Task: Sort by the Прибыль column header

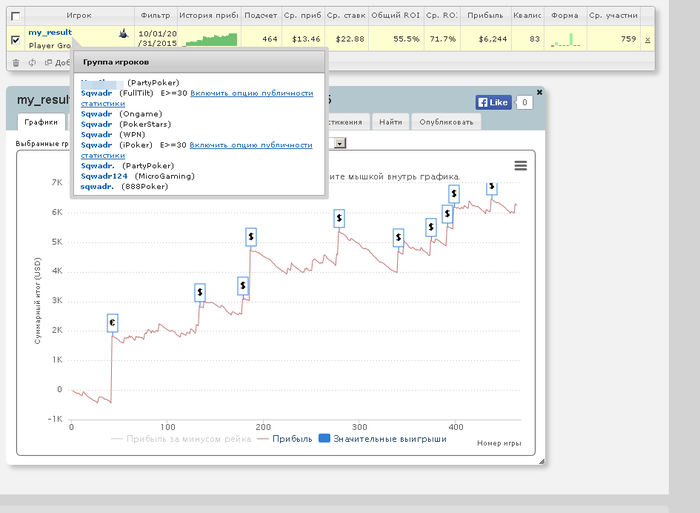Action: [485, 16]
